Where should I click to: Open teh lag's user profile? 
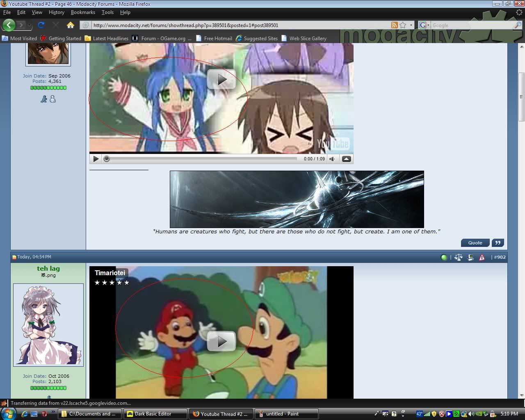(x=48, y=269)
